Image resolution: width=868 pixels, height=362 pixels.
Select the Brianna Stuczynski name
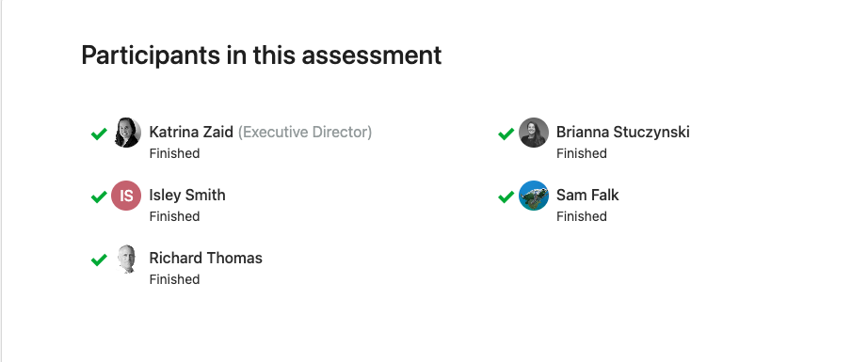[623, 132]
